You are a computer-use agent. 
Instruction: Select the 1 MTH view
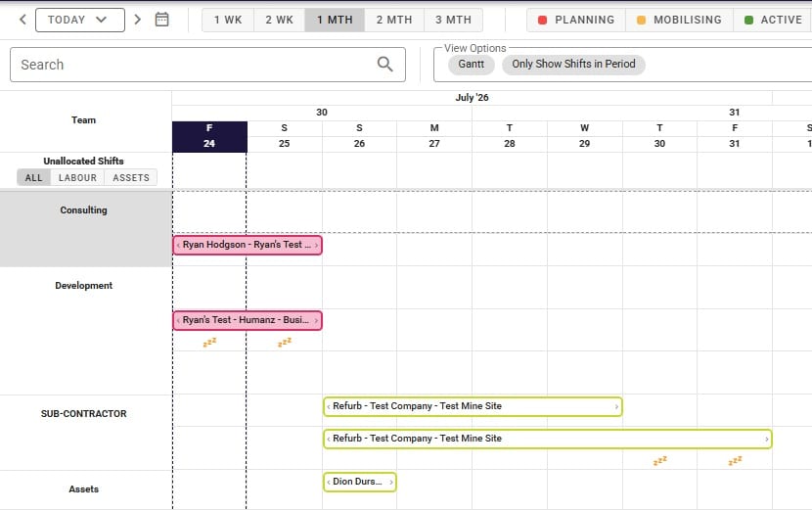tap(335, 20)
